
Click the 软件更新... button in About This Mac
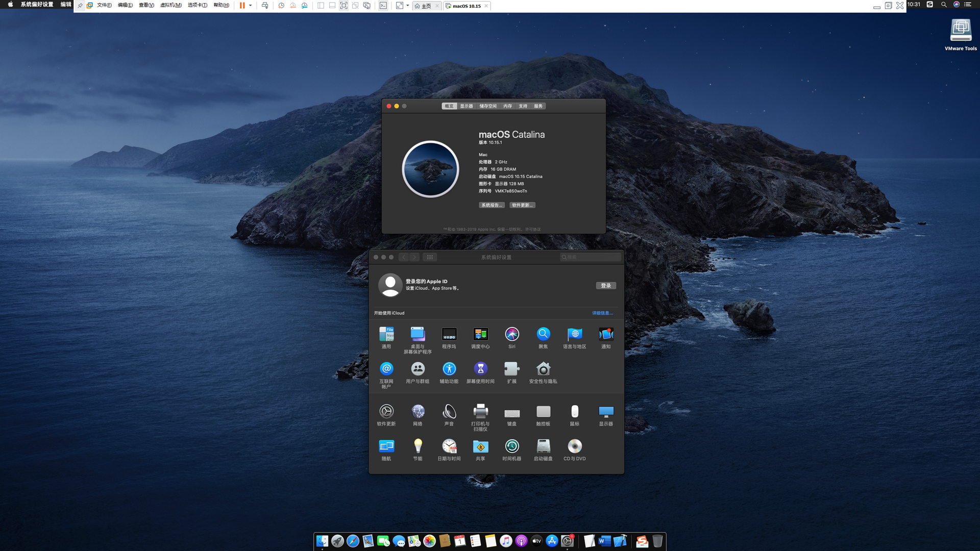pos(522,205)
